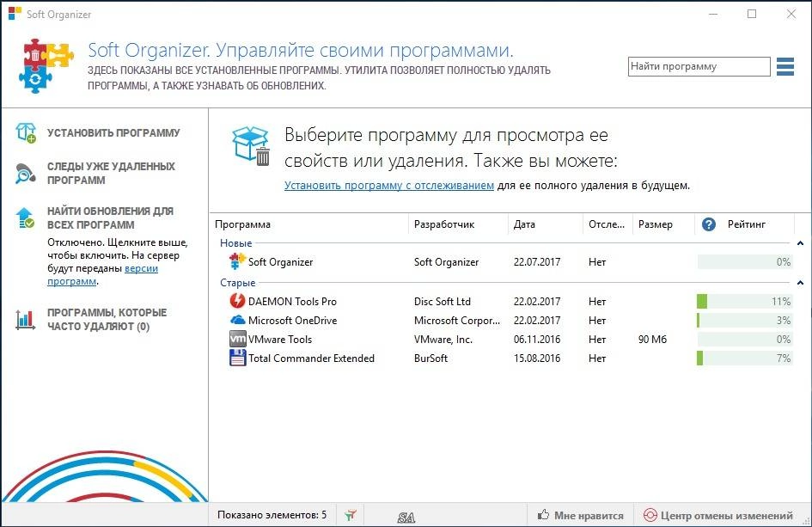Click the Total Commander Extended 7% rating bar
The height and width of the screenshot is (527, 812).
(x=745, y=358)
